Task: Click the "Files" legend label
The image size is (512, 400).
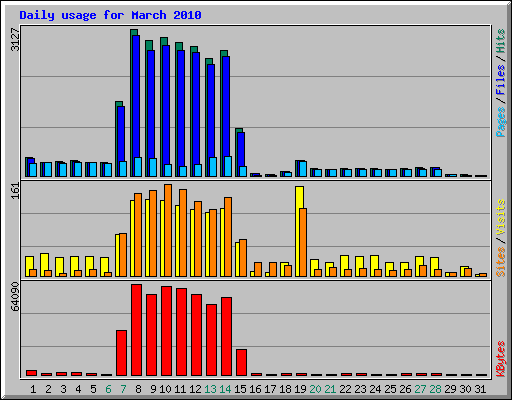Action: click(x=501, y=79)
